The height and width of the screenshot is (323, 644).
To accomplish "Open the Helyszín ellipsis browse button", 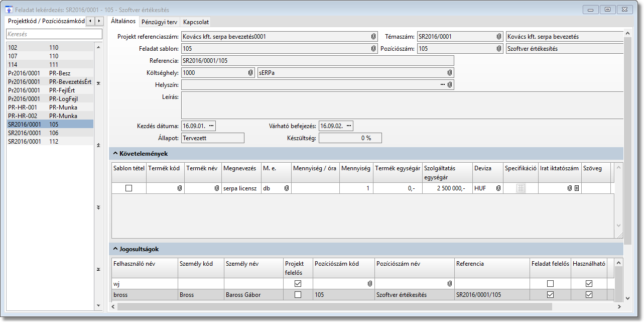I will 442,85.
